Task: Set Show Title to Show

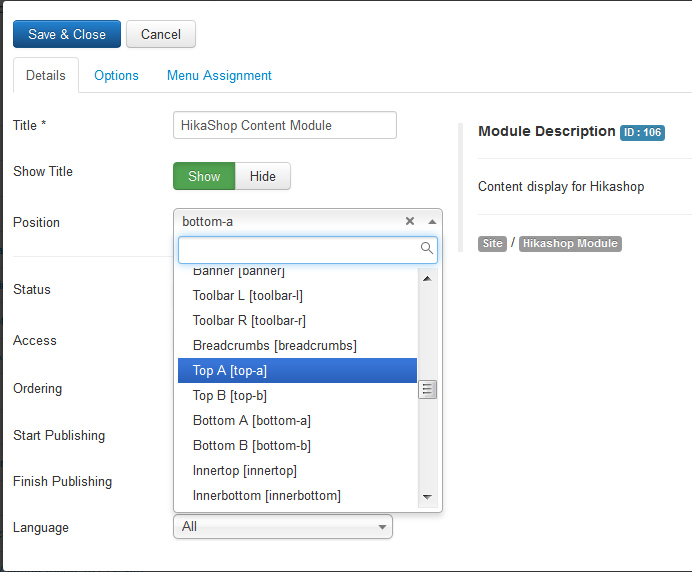Action: (x=204, y=176)
